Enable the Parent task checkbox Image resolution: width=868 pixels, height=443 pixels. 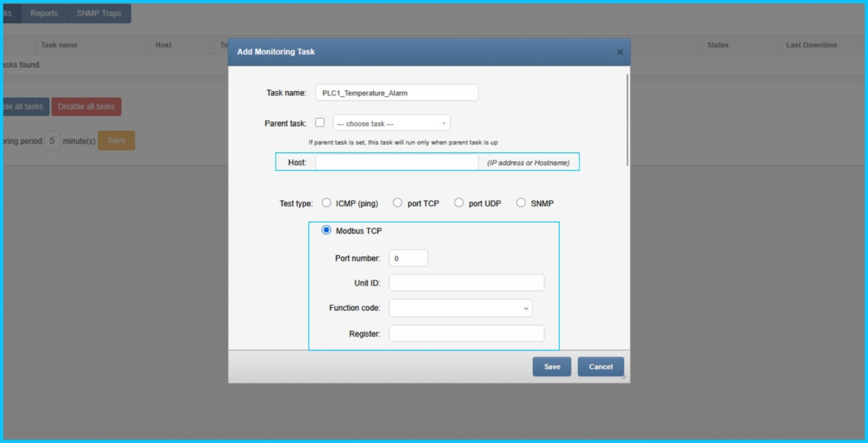click(320, 122)
